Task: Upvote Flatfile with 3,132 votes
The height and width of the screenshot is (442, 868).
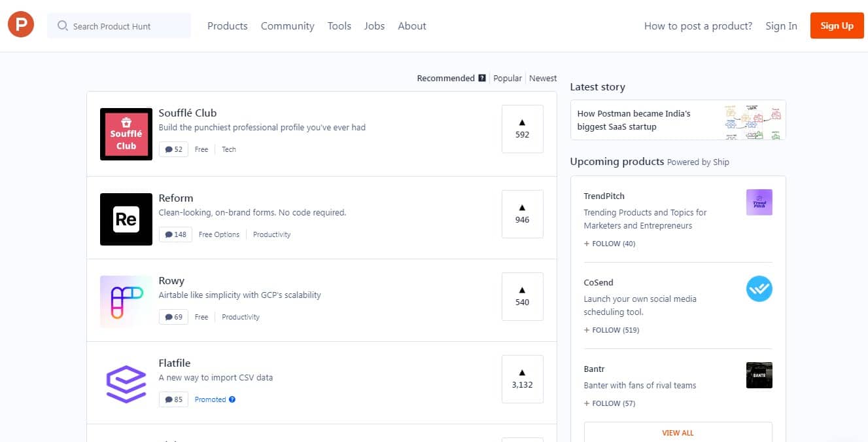Action: click(522, 379)
